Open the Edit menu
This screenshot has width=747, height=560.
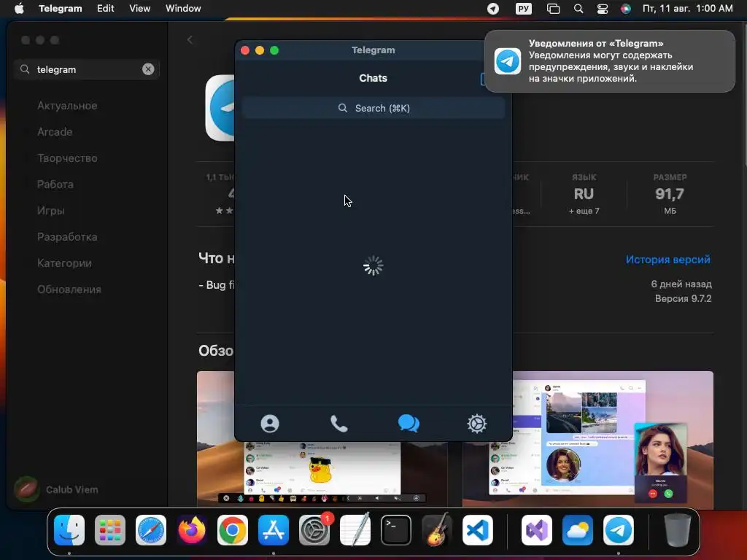click(105, 9)
